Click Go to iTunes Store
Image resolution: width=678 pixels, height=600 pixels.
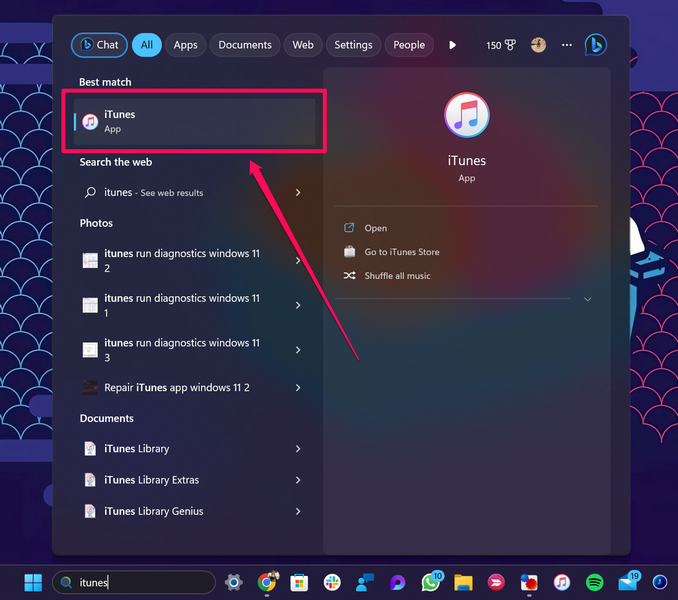coord(401,252)
